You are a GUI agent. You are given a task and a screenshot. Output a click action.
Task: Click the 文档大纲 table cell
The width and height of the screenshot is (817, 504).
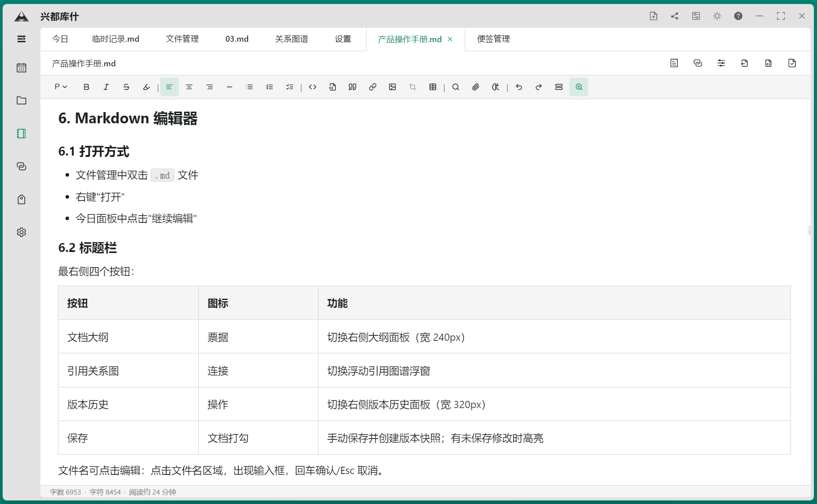[x=128, y=337]
